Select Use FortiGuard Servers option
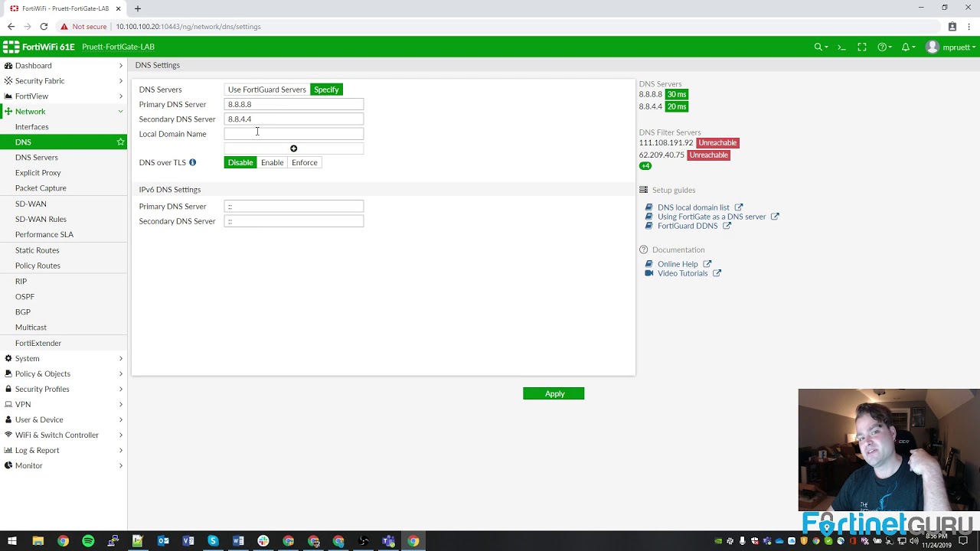This screenshot has height=551, width=980. click(267, 90)
